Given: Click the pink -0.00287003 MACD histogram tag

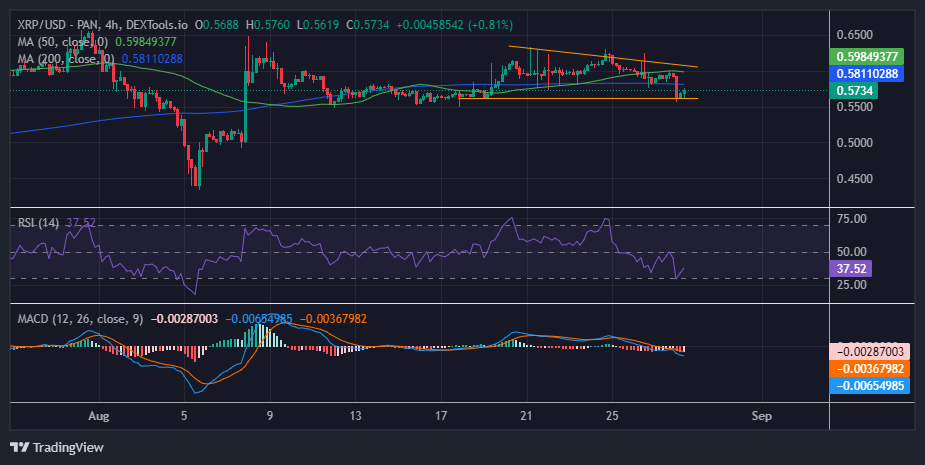Looking at the screenshot, I should (x=870, y=352).
